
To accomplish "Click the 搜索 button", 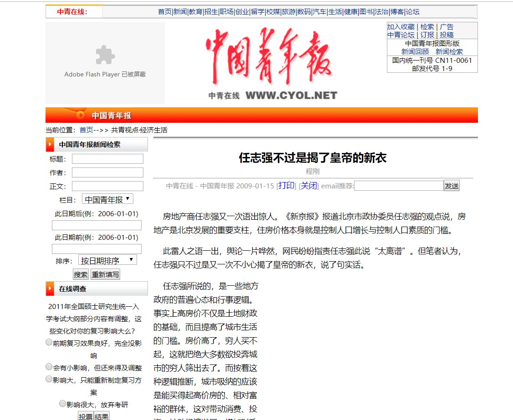I will coord(81,274).
